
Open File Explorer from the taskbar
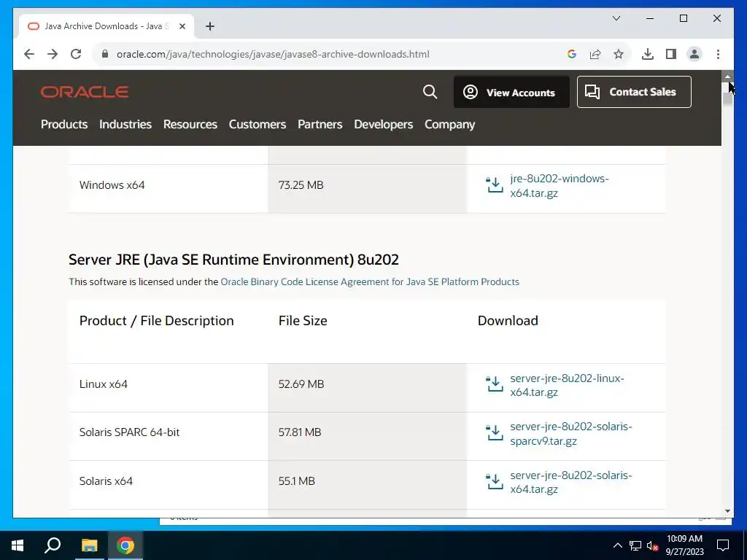point(89,545)
